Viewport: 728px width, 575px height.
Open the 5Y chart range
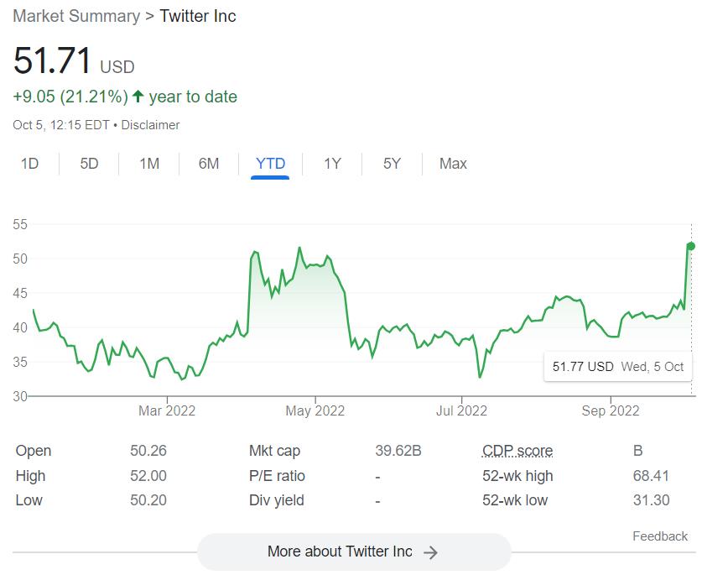(392, 164)
